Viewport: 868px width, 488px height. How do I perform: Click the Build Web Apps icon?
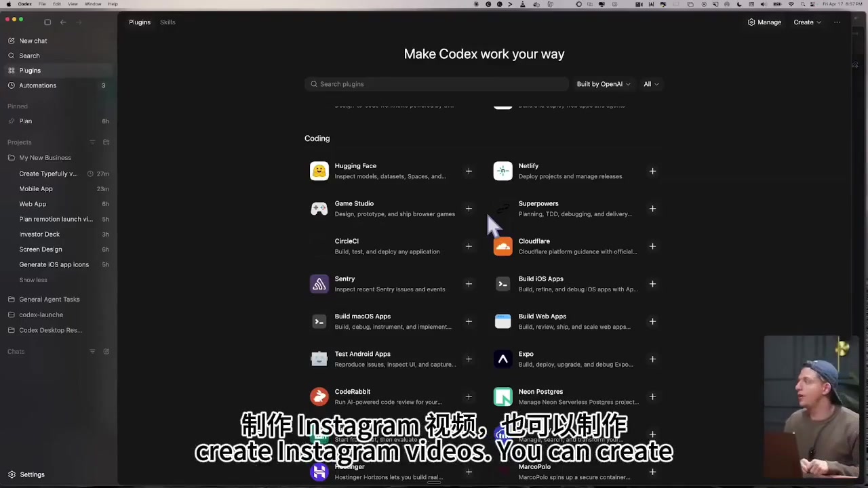click(x=503, y=321)
